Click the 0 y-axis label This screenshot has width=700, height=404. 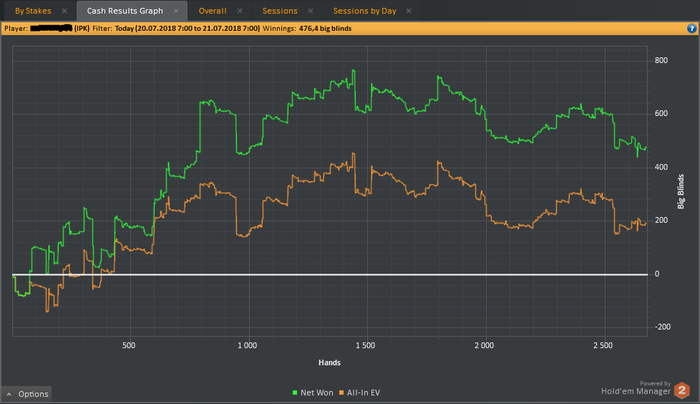[x=657, y=274]
